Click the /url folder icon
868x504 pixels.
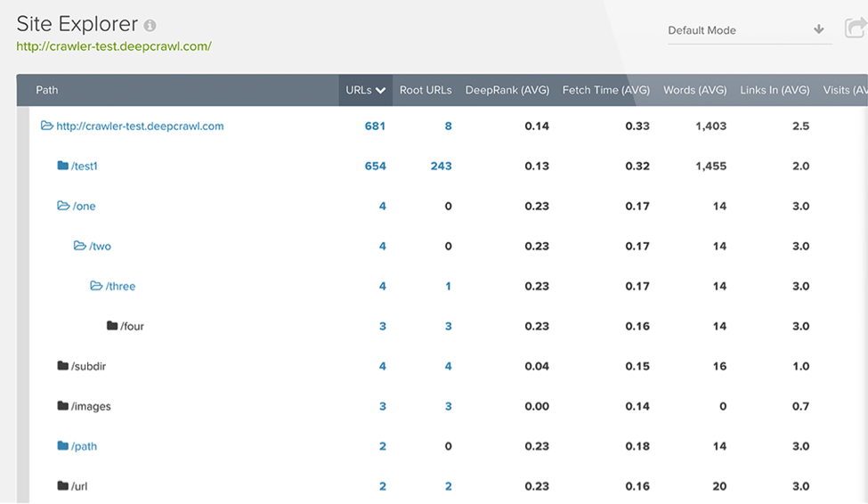click(63, 485)
